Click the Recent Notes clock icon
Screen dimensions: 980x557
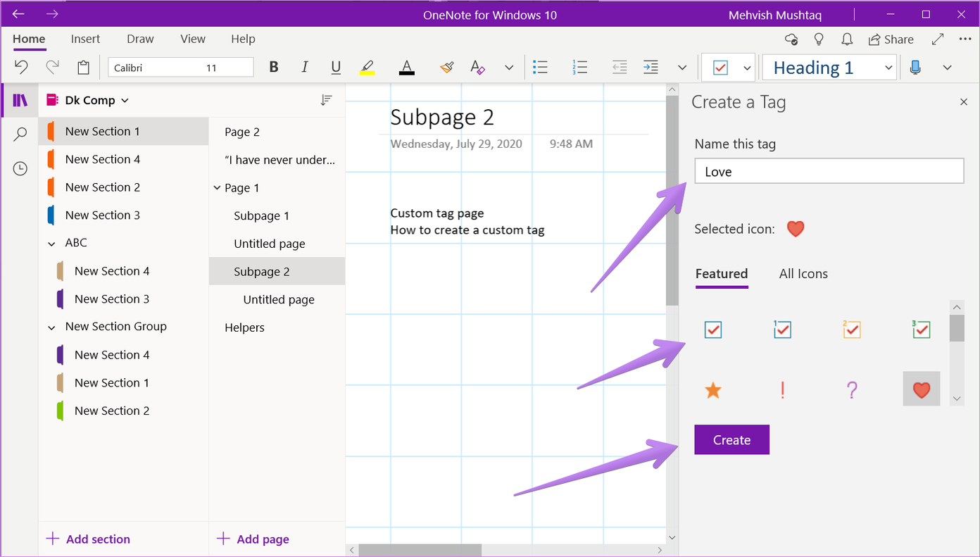click(20, 168)
